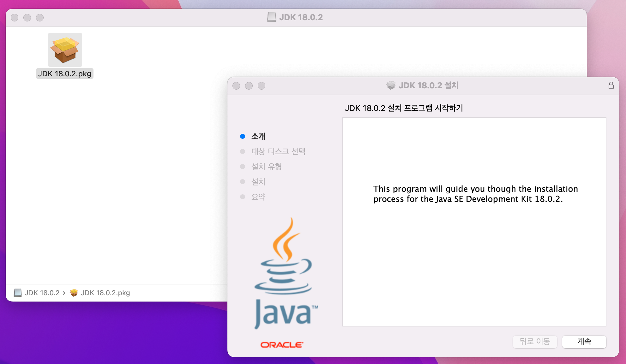The height and width of the screenshot is (364, 626).
Task: Close the JDK 18.0.2 설치 installer window
Action: (236, 86)
